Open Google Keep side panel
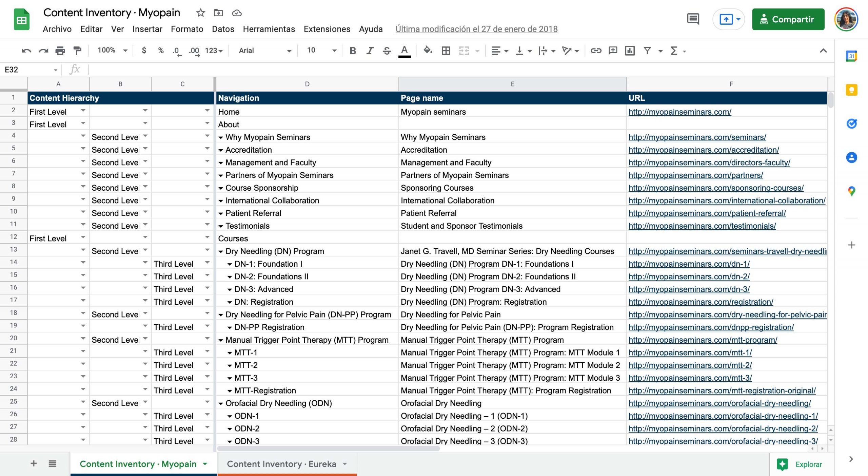 [x=851, y=90]
